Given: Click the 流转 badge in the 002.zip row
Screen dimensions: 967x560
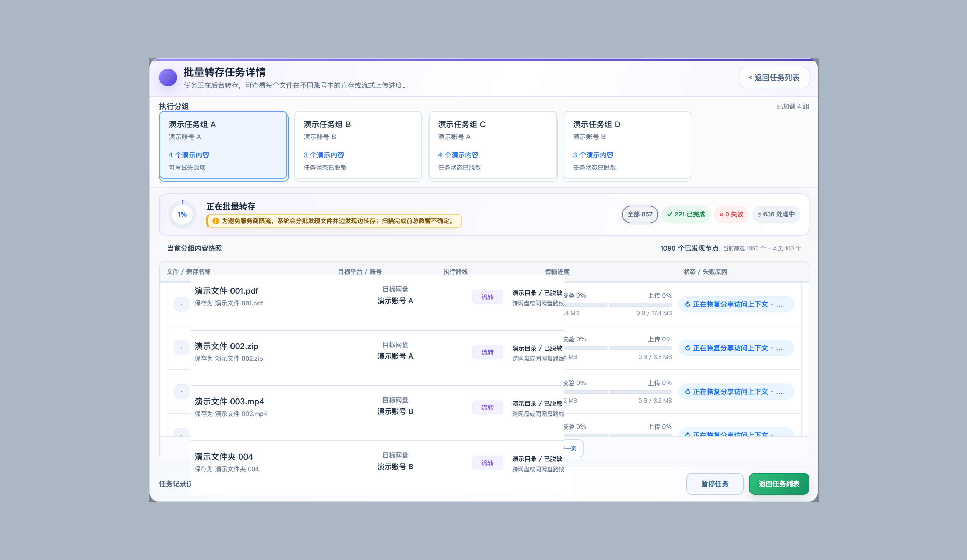Looking at the screenshot, I should coord(487,352).
